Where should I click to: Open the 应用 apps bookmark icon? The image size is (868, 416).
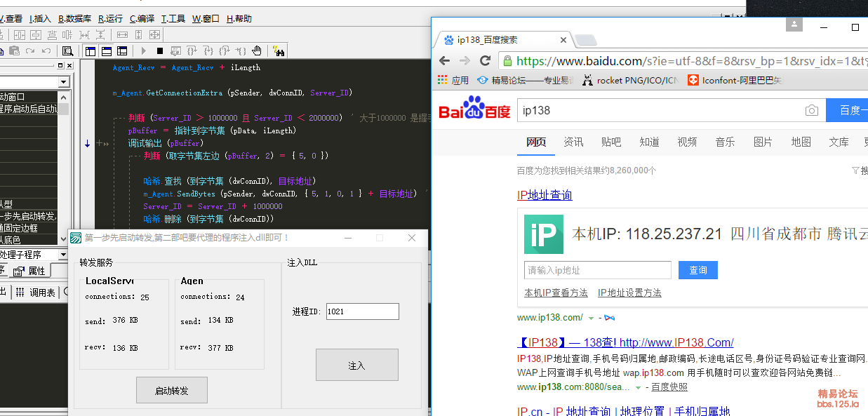[443, 80]
